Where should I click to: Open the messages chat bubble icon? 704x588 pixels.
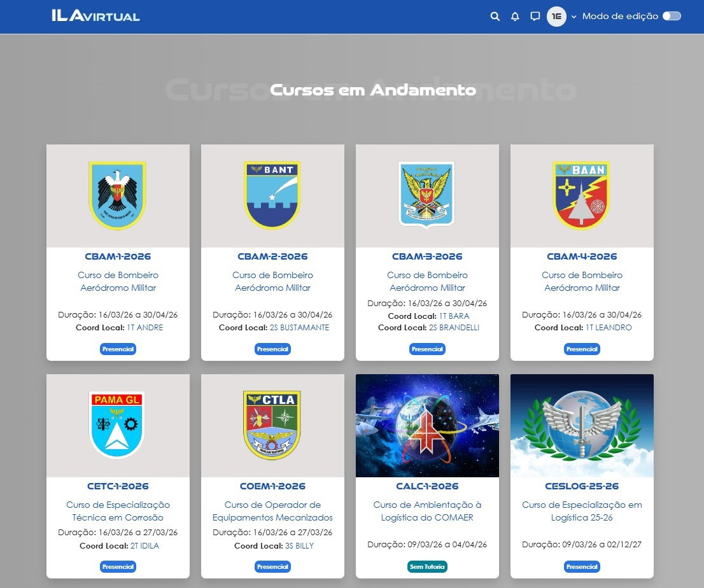535,17
